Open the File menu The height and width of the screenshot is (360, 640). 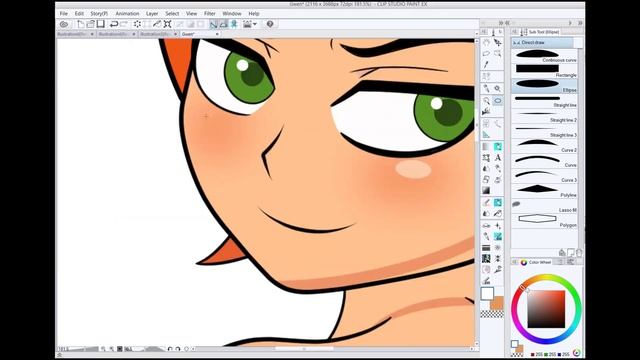(64, 13)
